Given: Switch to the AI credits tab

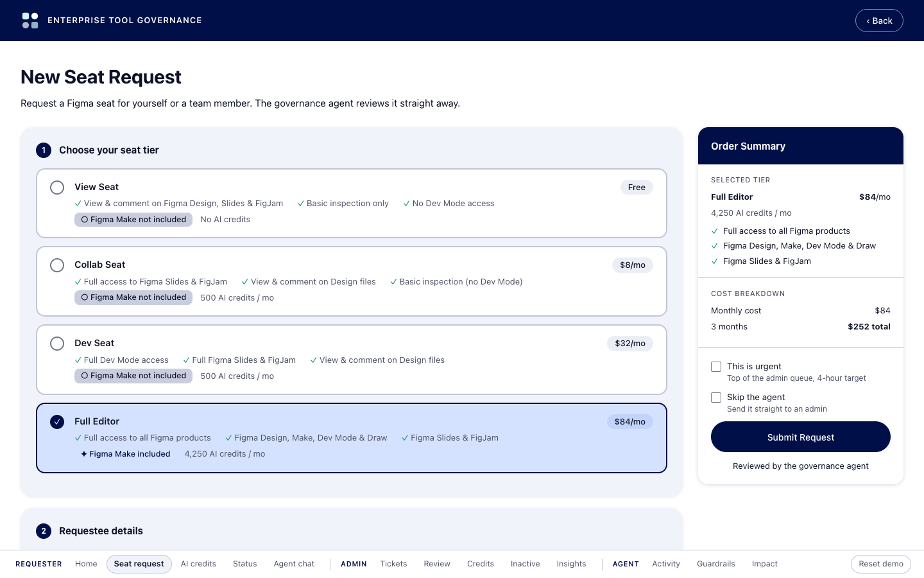Looking at the screenshot, I should (x=198, y=564).
